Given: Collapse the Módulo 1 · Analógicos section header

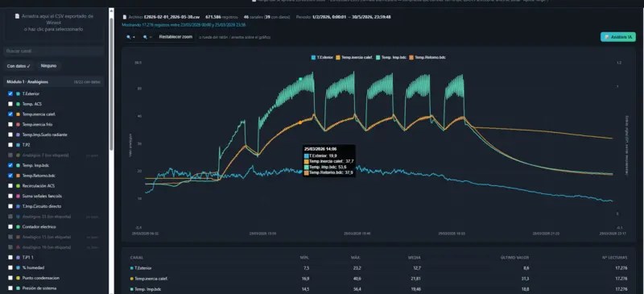Looking at the screenshot, I should [x=54, y=82].
